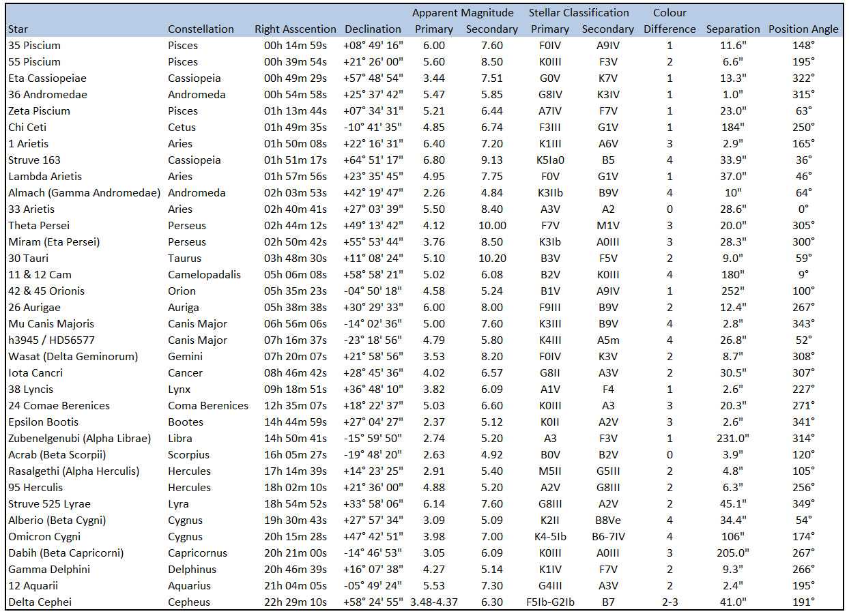Select the '42 & 45 Orionis' cell
Image resolution: width=849 pixels, height=616 pixels.
(46, 291)
